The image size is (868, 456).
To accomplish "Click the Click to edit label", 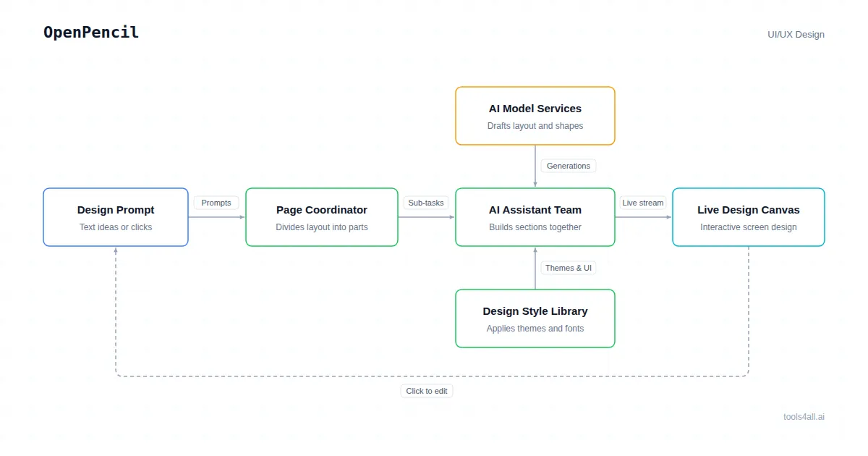I will click(427, 391).
